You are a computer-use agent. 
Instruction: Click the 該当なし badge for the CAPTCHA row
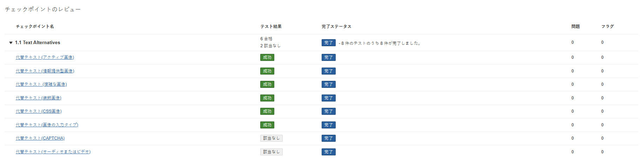(271, 138)
